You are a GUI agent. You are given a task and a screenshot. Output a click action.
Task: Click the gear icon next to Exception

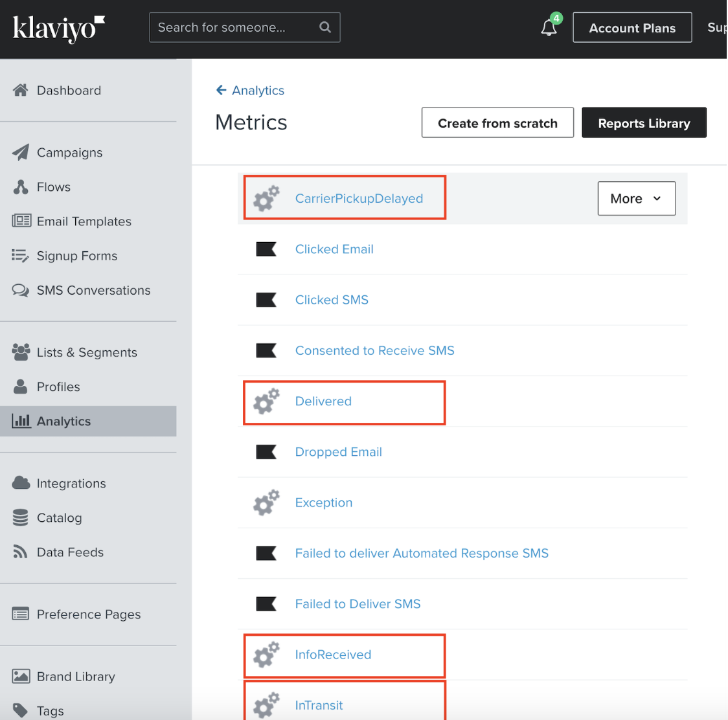(266, 502)
